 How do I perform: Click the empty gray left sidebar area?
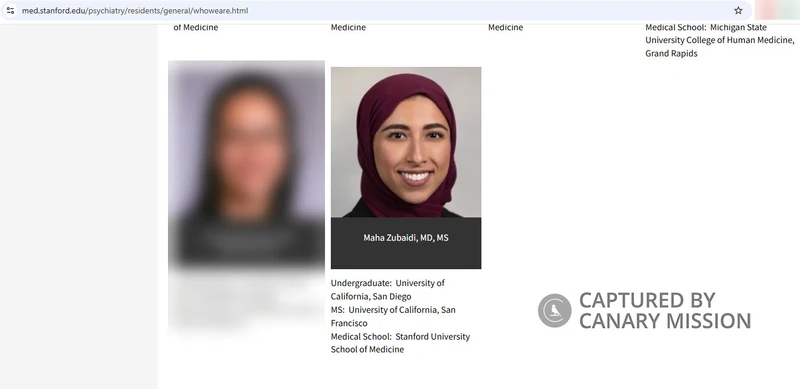79,204
